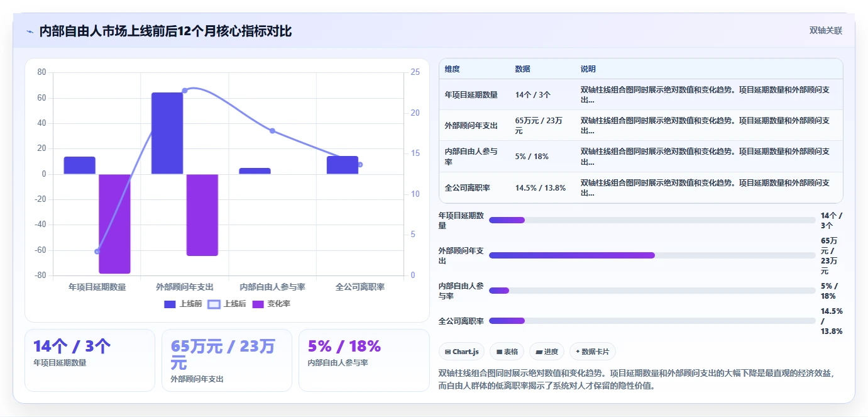Toggle the 变化率 legend item
The width and height of the screenshot is (868, 417).
[271, 304]
